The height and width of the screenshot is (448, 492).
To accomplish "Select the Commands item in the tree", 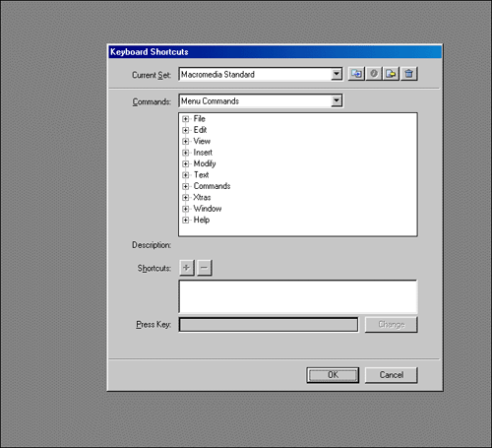I will [x=212, y=186].
